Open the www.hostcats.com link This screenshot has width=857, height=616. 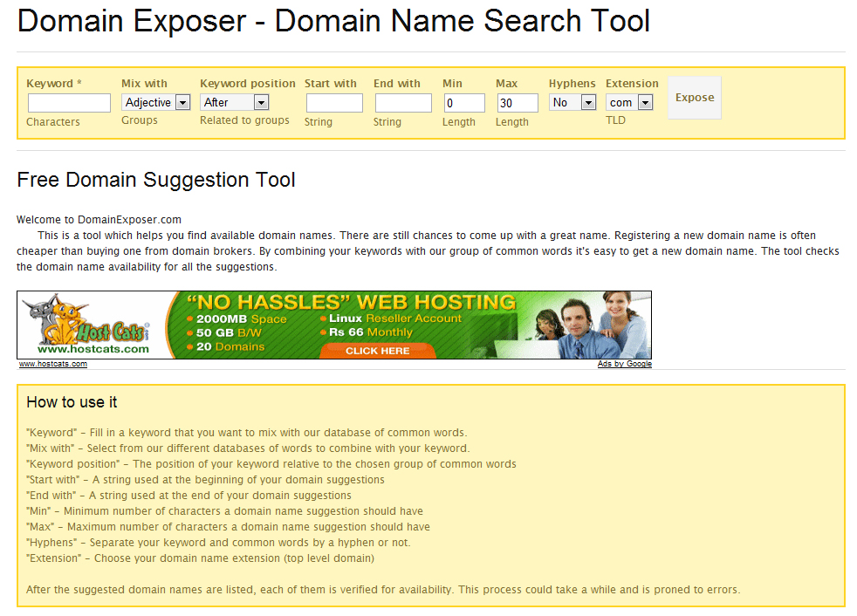pyautogui.click(x=53, y=364)
